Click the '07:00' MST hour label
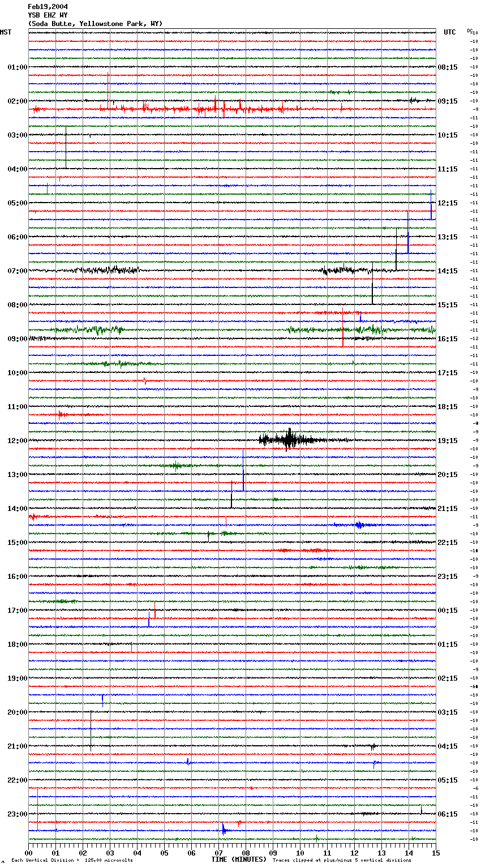 coord(17,271)
